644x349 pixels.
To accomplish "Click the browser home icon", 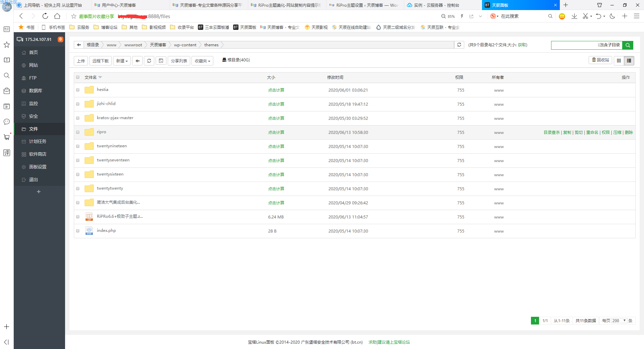I will coord(57,16).
